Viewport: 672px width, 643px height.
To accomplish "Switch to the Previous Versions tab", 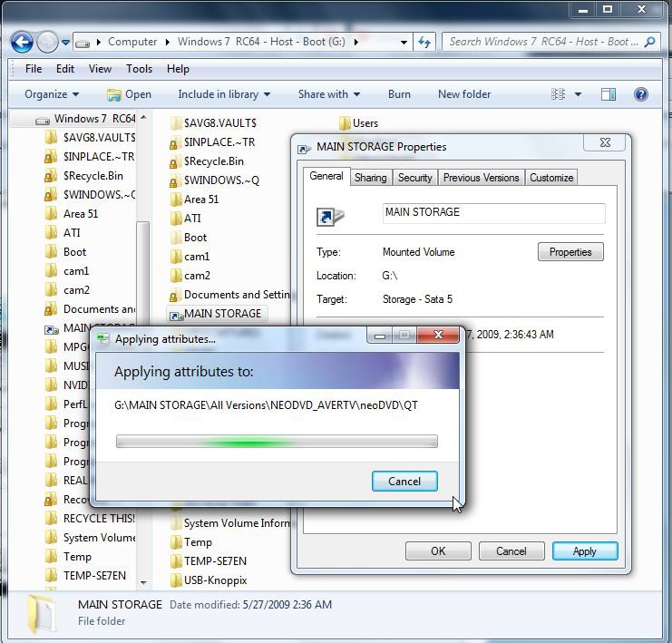I will (x=481, y=178).
